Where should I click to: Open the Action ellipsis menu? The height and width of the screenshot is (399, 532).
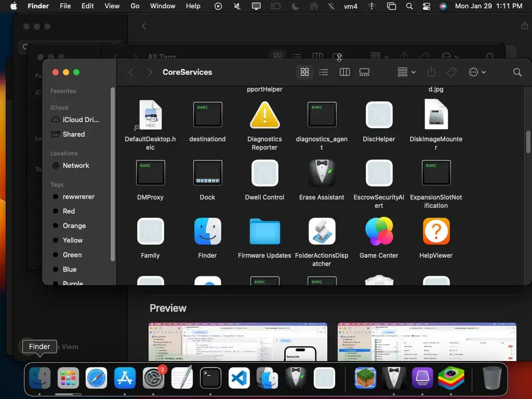pos(477,72)
